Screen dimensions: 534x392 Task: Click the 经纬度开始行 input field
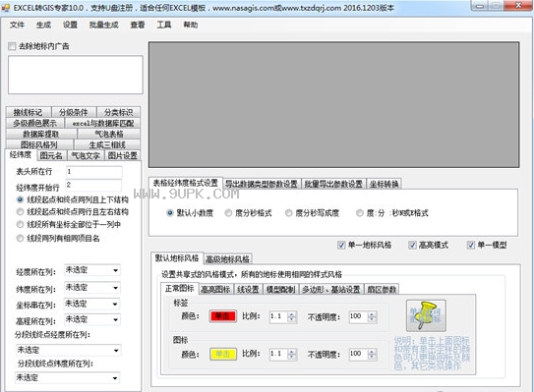point(93,186)
